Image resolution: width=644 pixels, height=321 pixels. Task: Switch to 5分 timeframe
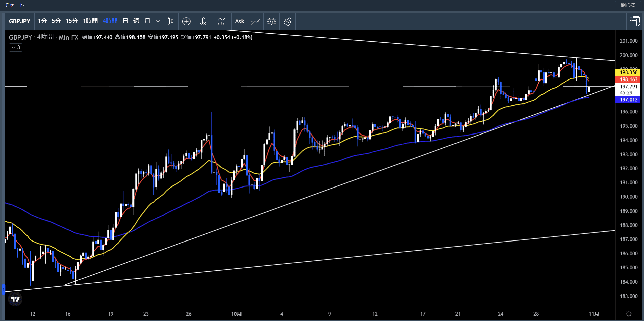56,21
